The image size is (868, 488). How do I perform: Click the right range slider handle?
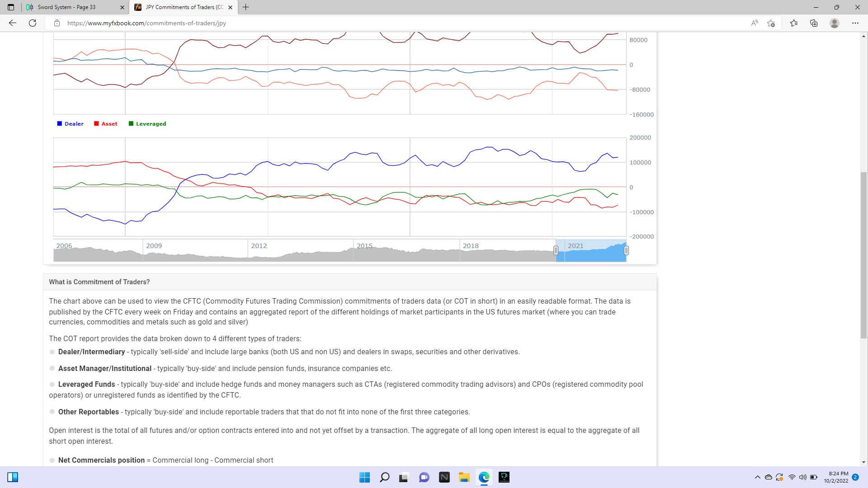(626, 250)
